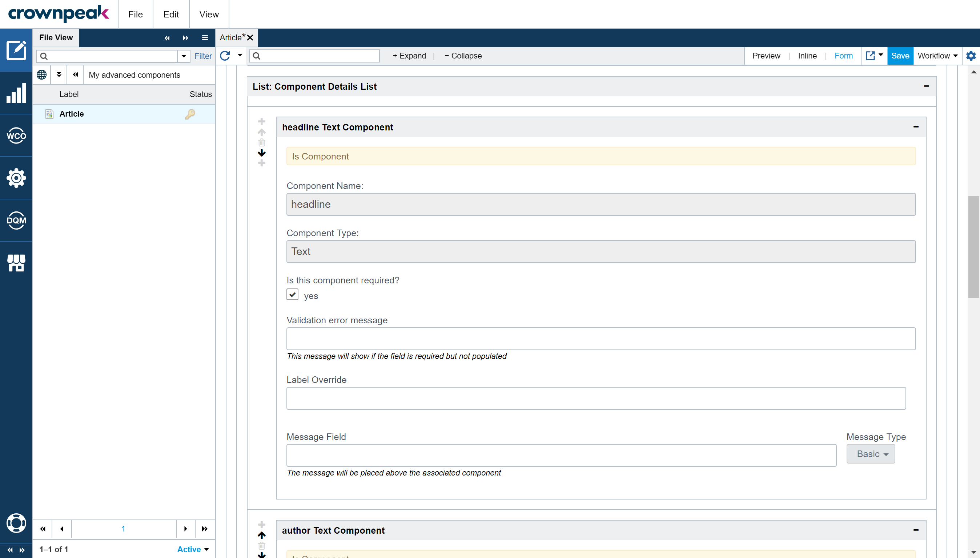The width and height of the screenshot is (980, 558).
Task: Click the Save button
Action: 900,56
